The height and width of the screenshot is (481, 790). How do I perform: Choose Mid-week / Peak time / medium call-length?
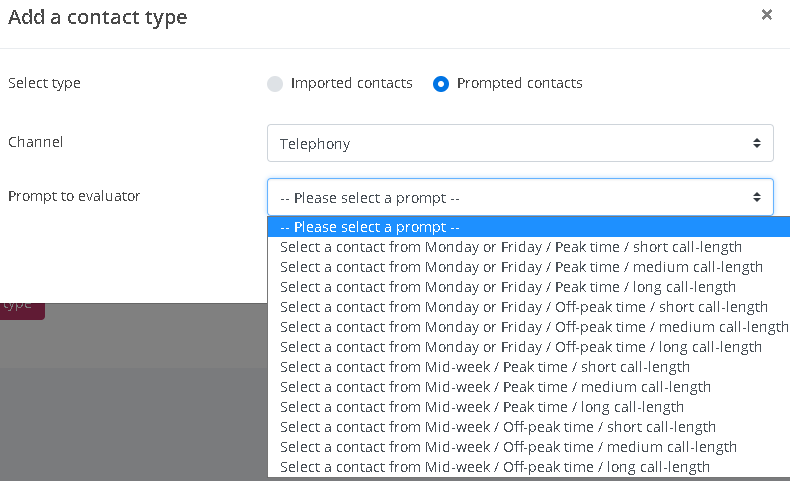[x=495, y=387]
